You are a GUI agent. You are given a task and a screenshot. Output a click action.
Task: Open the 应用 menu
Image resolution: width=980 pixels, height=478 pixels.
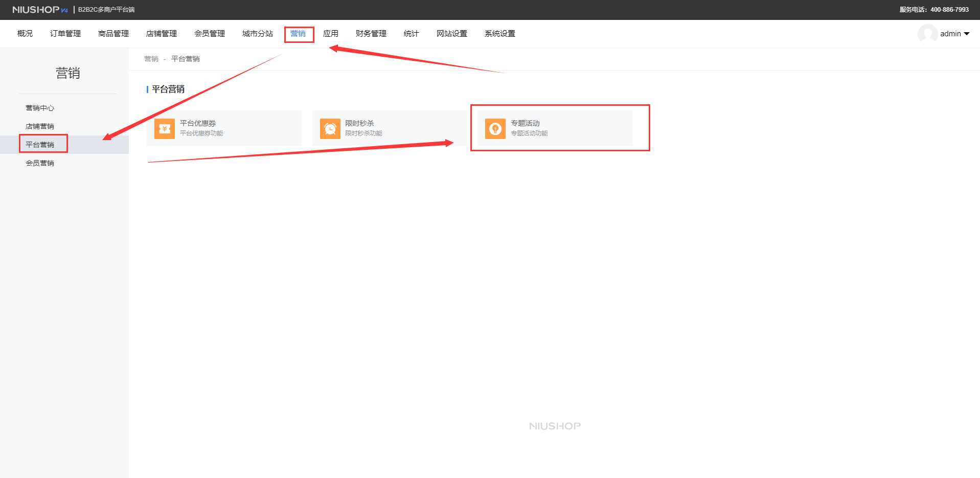coord(331,34)
